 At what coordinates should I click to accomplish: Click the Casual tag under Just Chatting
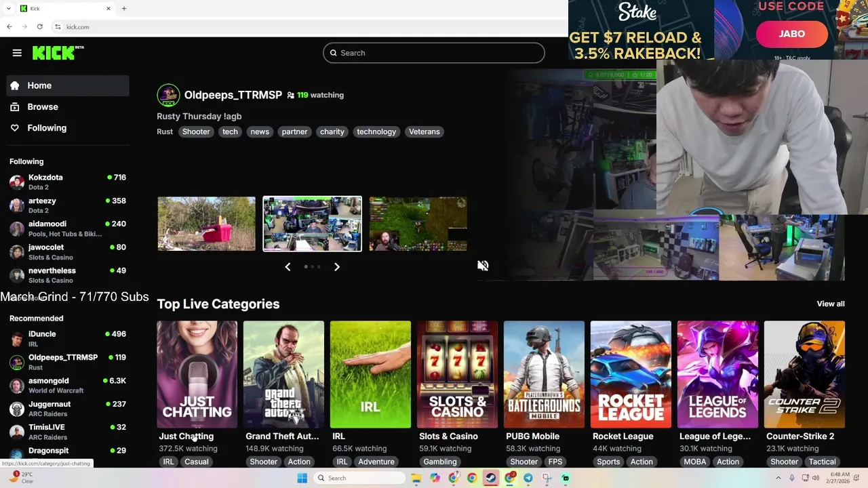(x=197, y=462)
